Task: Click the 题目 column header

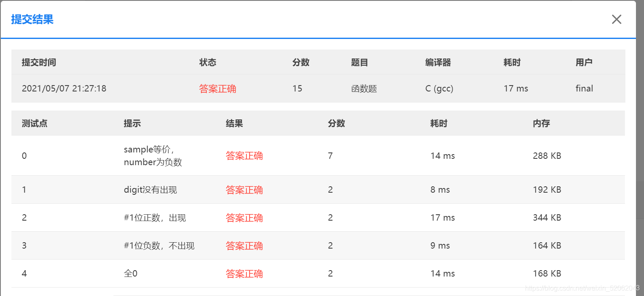Action: point(359,62)
